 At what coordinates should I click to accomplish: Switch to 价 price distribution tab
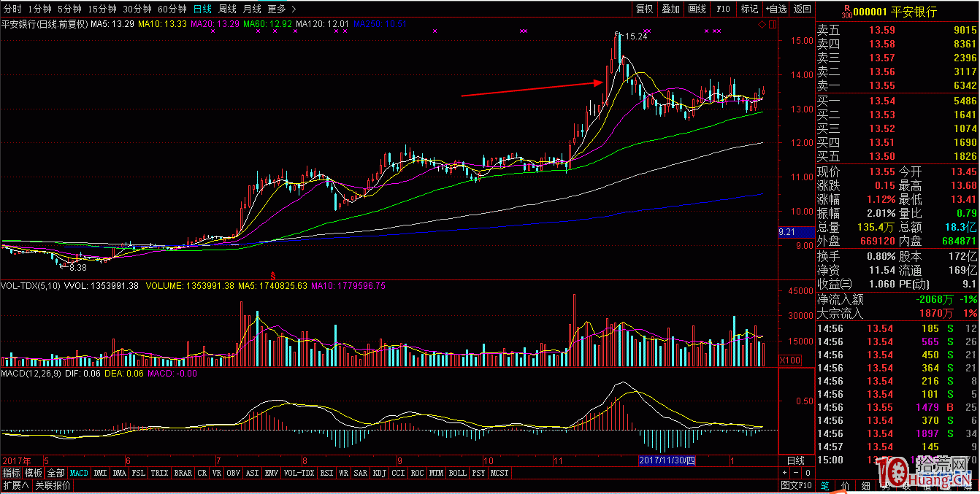[x=846, y=486]
